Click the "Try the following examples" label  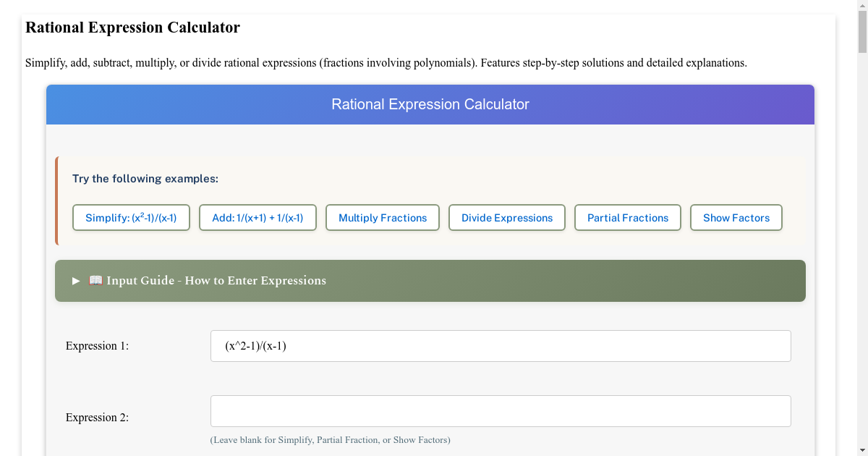tap(145, 178)
